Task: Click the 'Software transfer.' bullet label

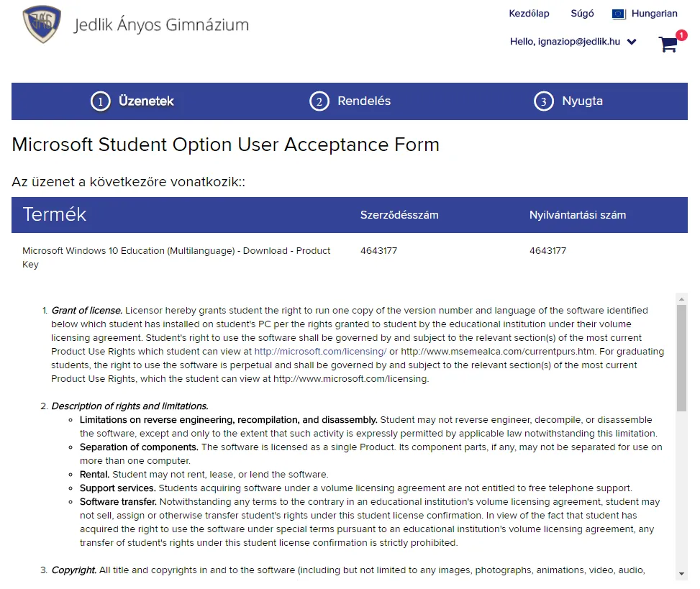Action: (x=118, y=502)
